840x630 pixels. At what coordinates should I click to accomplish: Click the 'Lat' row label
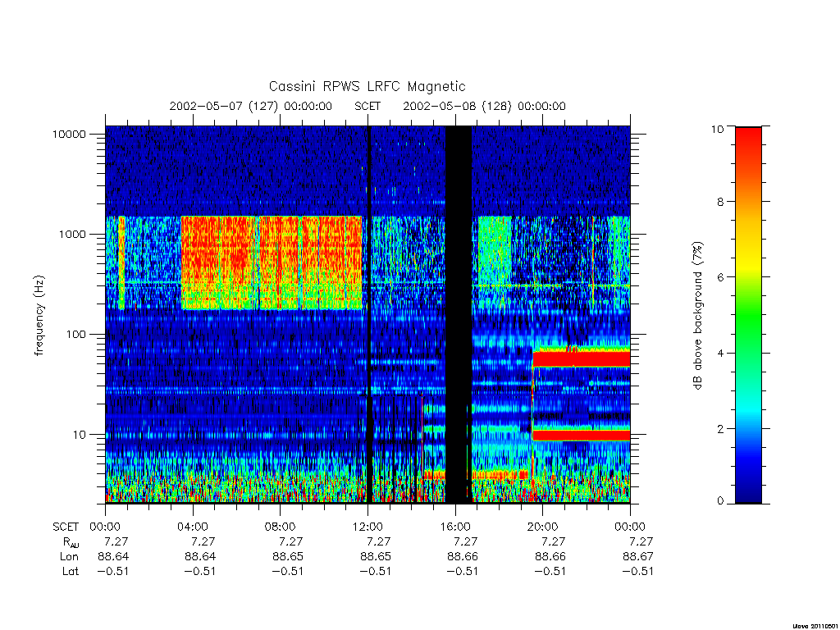[71, 572]
